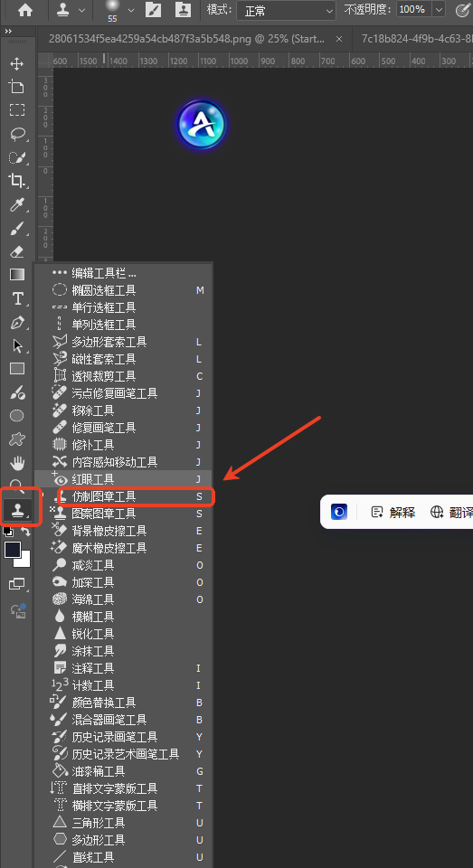
Task: Select the Type tool
Action: click(x=17, y=299)
